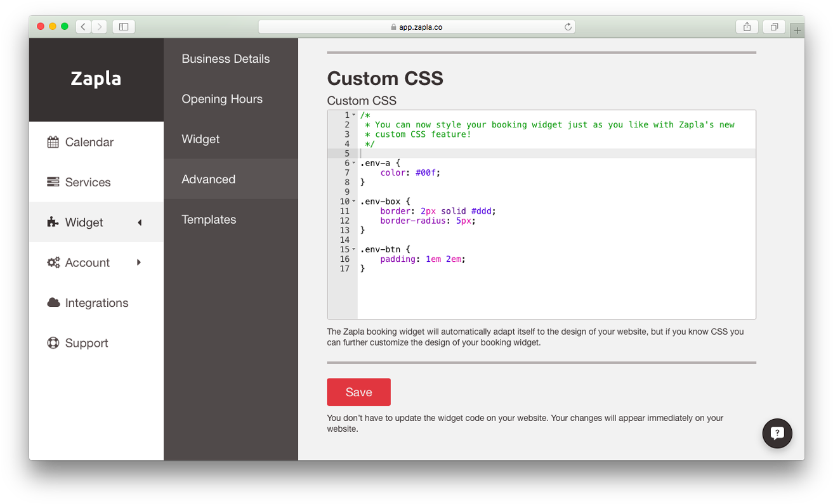This screenshot has height=504, width=833.
Task: Click the Integrations cloud icon
Action: [53, 302]
